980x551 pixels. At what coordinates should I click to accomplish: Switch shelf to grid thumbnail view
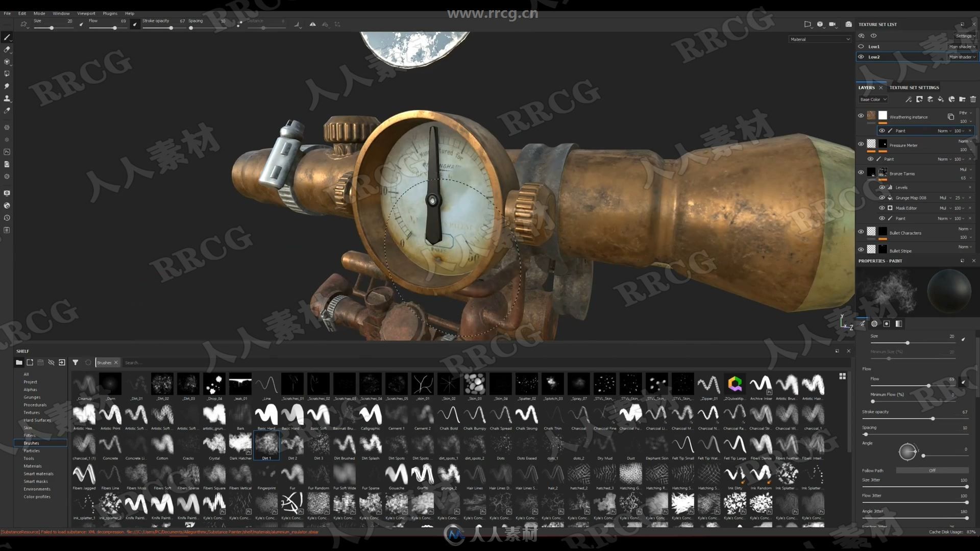point(842,376)
